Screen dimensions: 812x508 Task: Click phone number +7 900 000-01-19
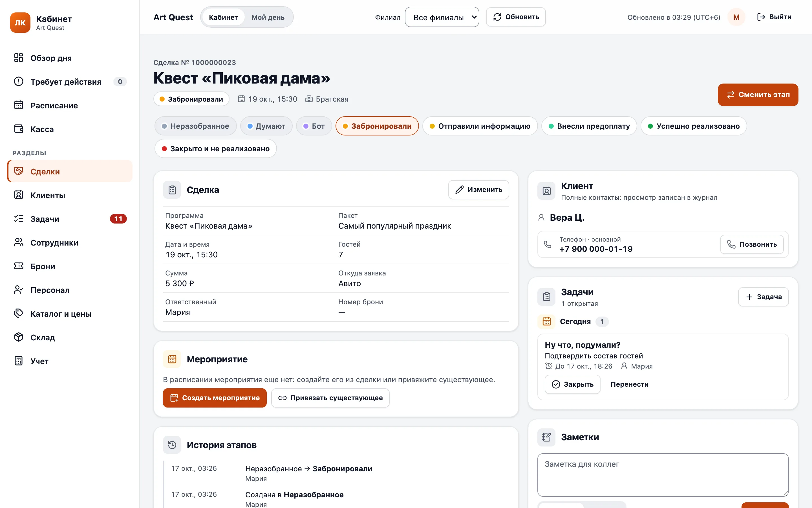click(596, 249)
